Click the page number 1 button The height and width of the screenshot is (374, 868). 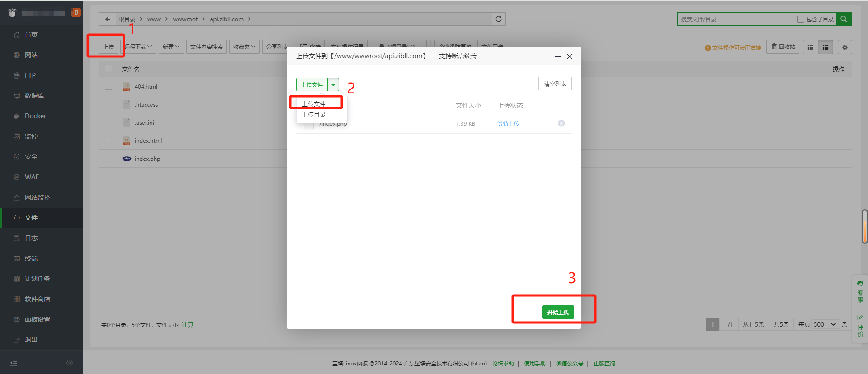click(713, 324)
